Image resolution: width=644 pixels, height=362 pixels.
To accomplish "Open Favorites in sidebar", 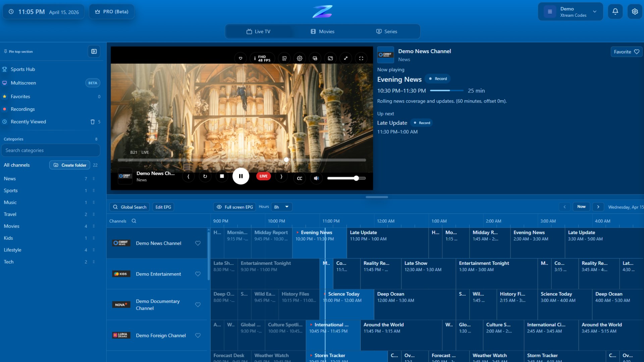I will pyautogui.click(x=51, y=97).
